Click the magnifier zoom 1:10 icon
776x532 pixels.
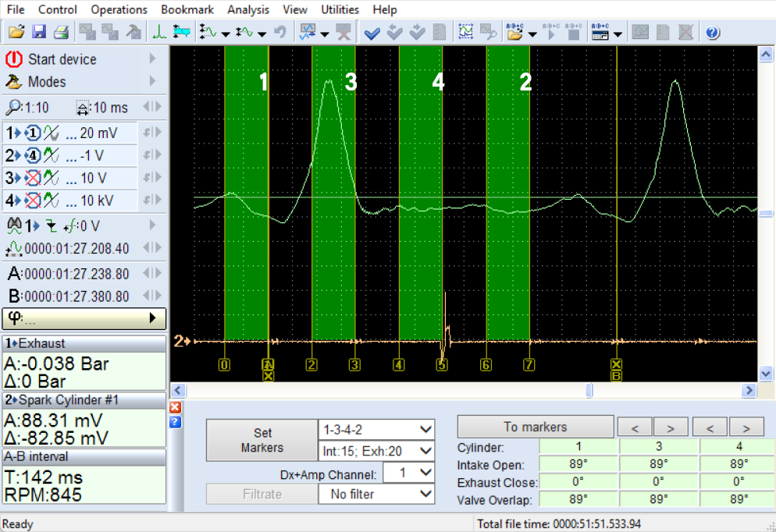(x=13, y=107)
